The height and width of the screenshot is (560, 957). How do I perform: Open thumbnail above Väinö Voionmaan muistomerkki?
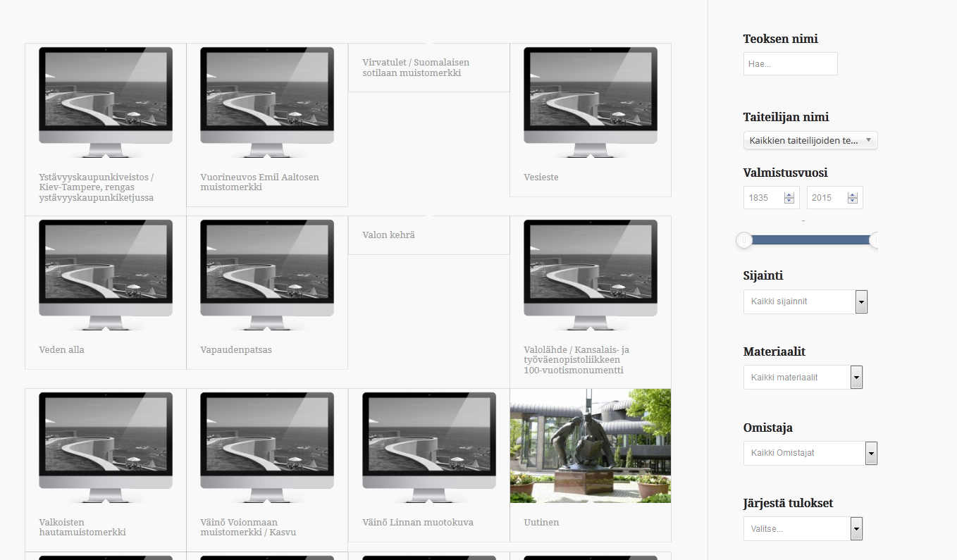[x=267, y=447]
